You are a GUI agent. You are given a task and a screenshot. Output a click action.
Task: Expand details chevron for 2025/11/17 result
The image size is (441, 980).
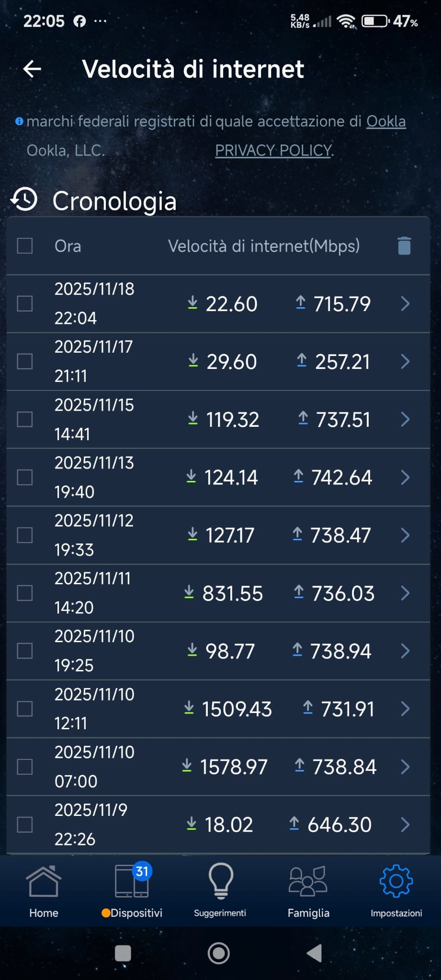(x=405, y=361)
